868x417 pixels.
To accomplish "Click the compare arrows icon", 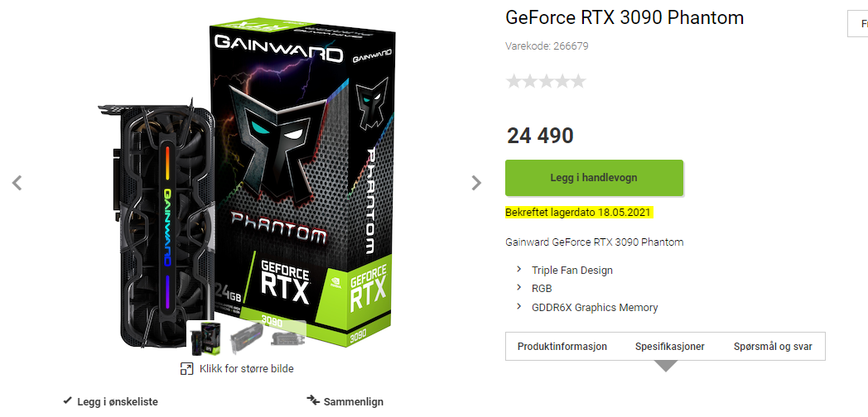I will 313,401.
